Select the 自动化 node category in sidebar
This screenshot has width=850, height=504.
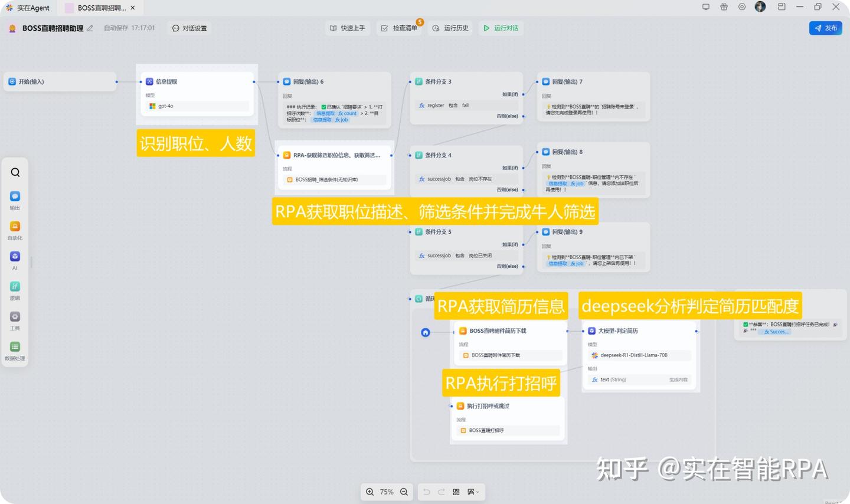pyautogui.click(x=15, y=230)
